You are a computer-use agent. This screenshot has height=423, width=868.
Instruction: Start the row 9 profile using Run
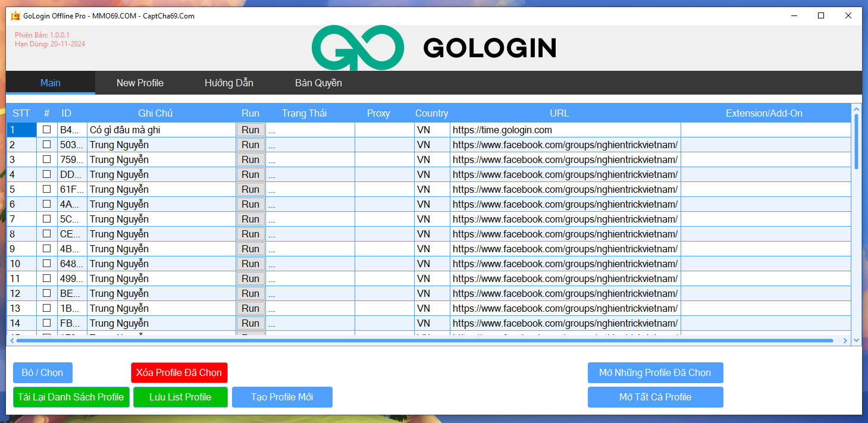(250, 249)
